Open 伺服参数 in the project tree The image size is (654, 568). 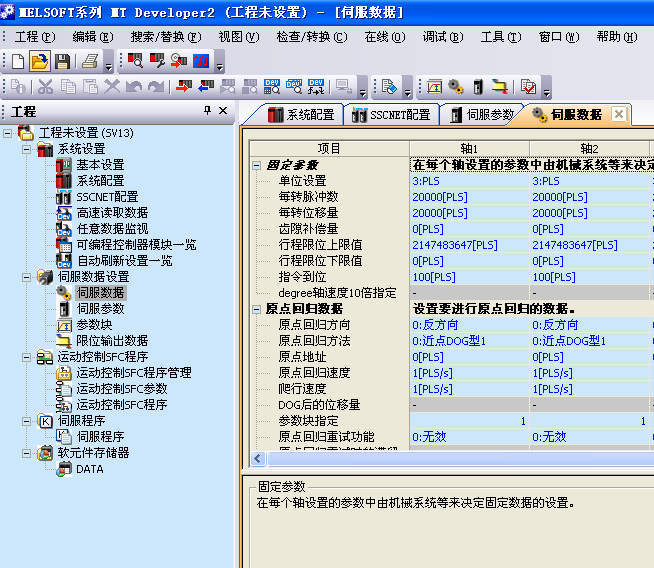100,309
